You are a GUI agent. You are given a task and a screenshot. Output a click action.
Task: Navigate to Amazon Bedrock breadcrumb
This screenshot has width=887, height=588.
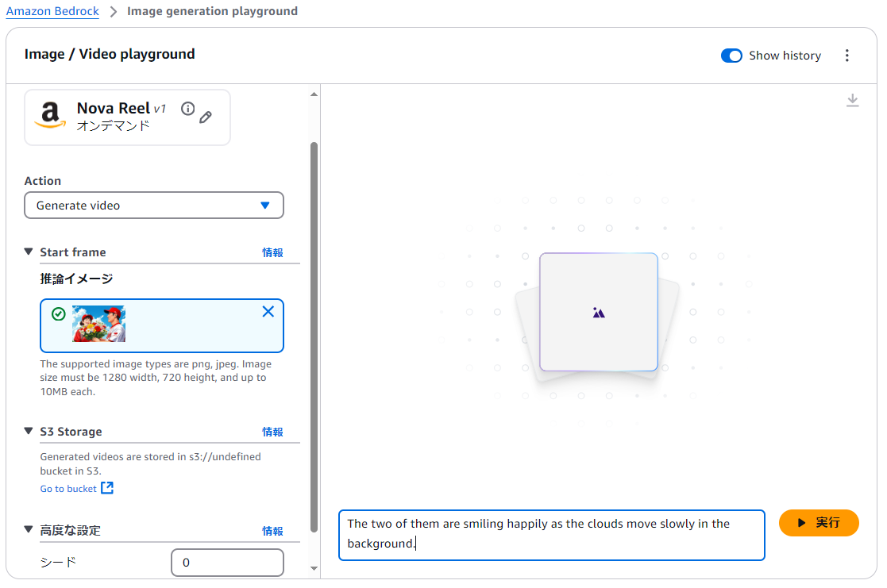point(52,11)
